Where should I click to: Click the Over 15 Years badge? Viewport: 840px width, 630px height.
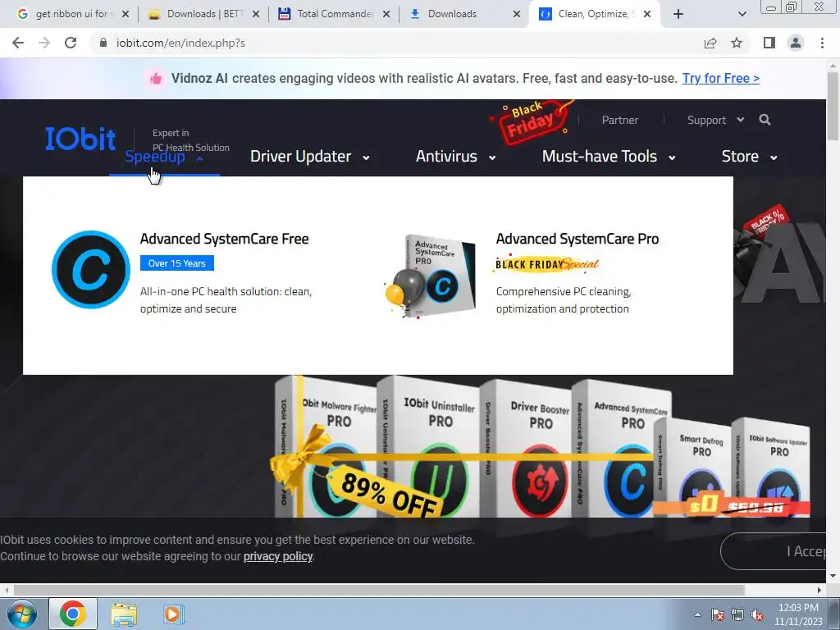(x=177, y=263)
